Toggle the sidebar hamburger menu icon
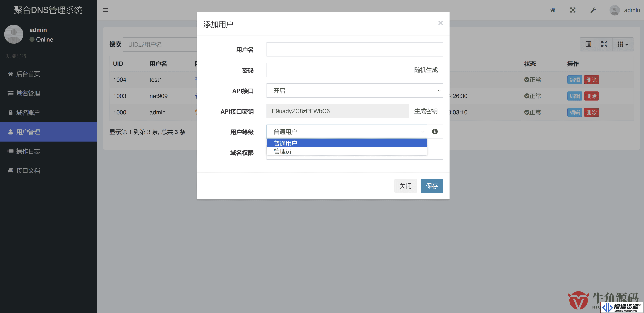The image size is (644, 313). point(106,10)
